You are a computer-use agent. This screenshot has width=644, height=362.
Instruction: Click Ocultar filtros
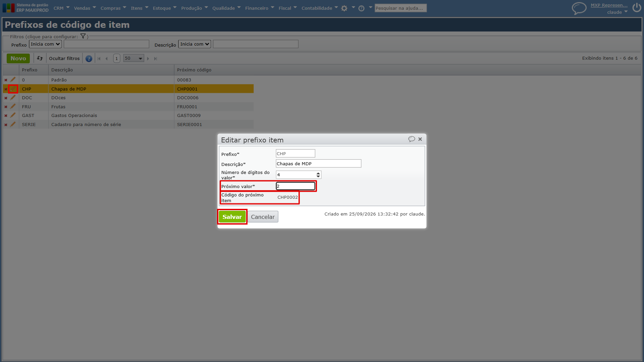64,58
